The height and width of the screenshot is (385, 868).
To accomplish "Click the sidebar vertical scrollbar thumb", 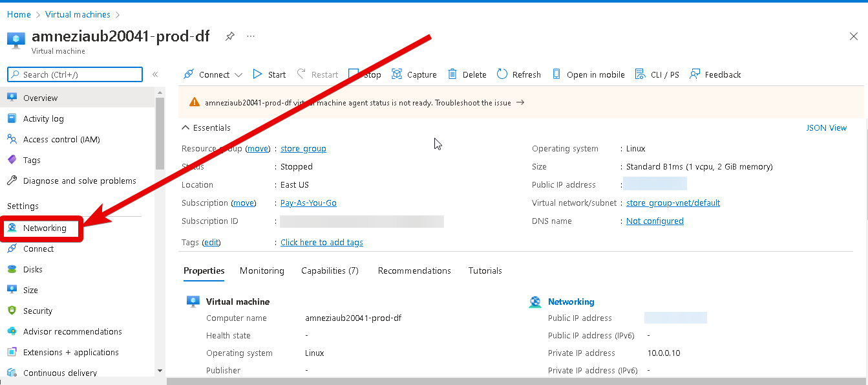I will point(160,134).
